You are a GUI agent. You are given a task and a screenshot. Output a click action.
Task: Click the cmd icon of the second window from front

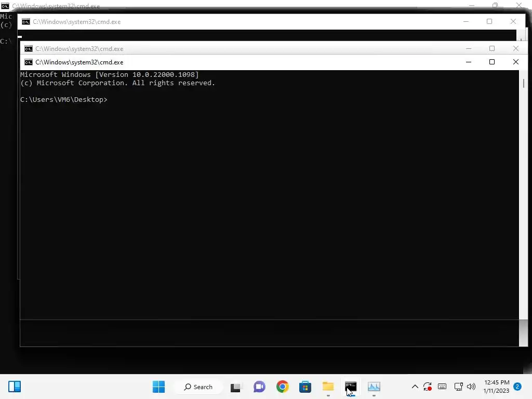pyautogui.click(x=29, y=49)
